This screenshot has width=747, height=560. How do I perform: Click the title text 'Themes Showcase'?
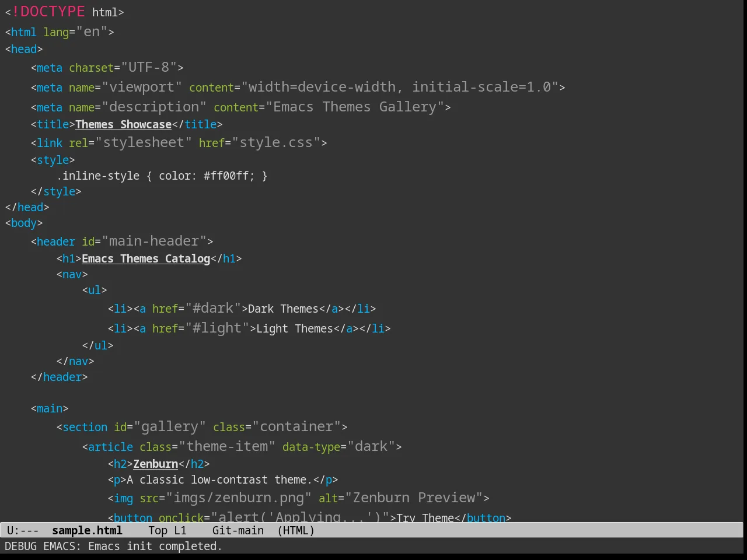click(123, 124)
